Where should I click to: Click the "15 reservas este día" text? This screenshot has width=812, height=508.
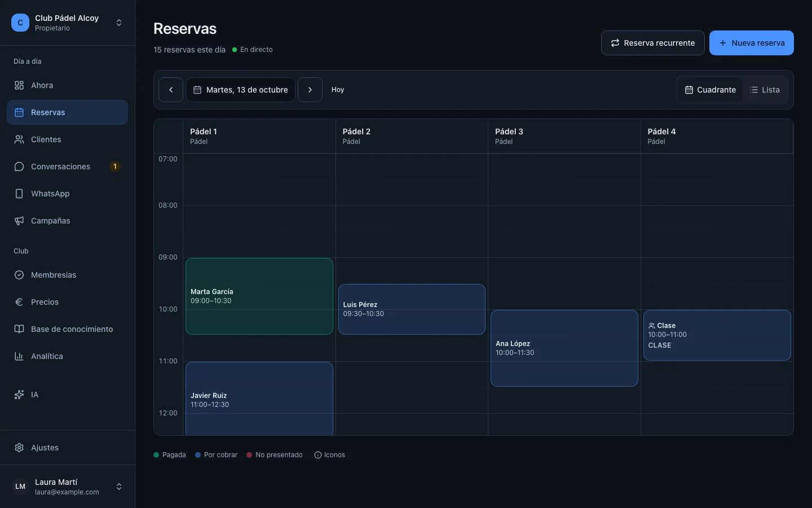189,50
